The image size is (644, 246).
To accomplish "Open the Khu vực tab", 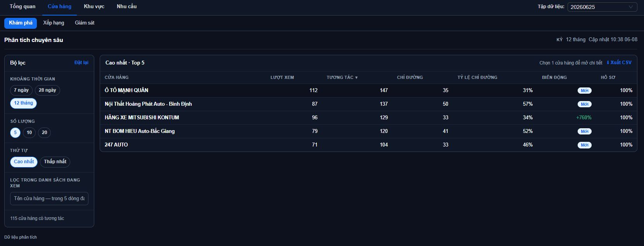I will click(x=94, y=7).
